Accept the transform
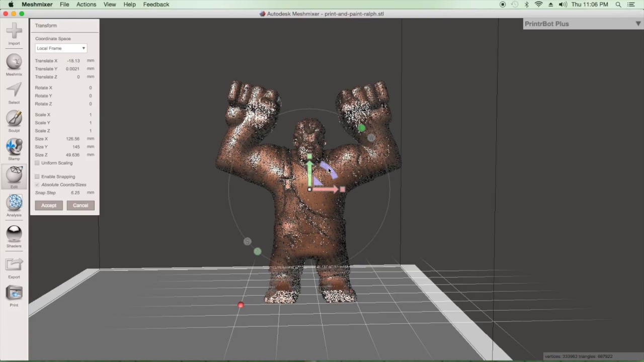The image size is (644, 362). (49, 205)
